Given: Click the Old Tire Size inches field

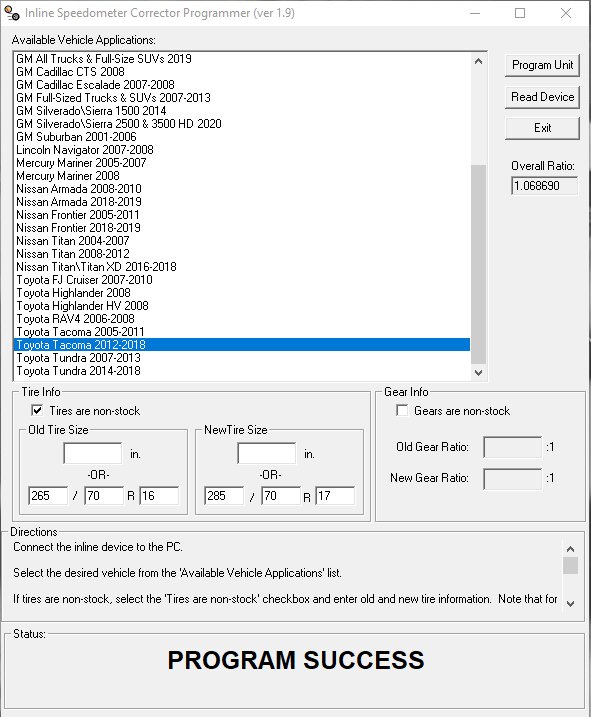Looking at the screenshot, I should [x=93, y=453].
